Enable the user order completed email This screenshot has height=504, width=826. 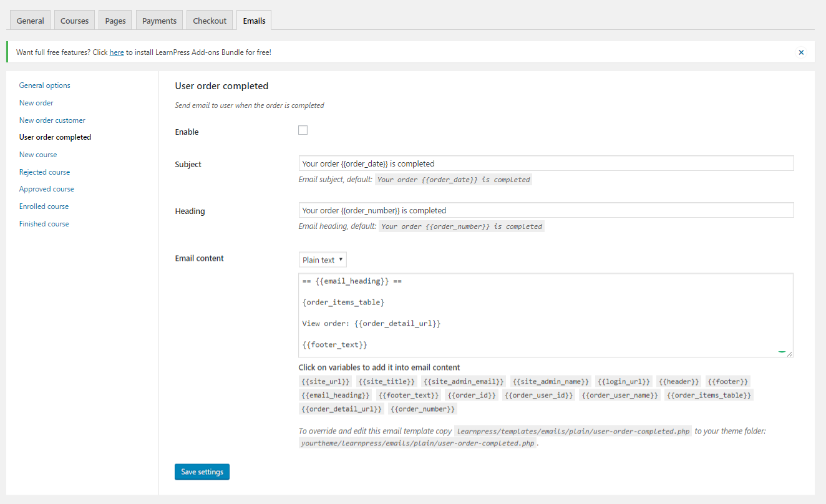303,130
